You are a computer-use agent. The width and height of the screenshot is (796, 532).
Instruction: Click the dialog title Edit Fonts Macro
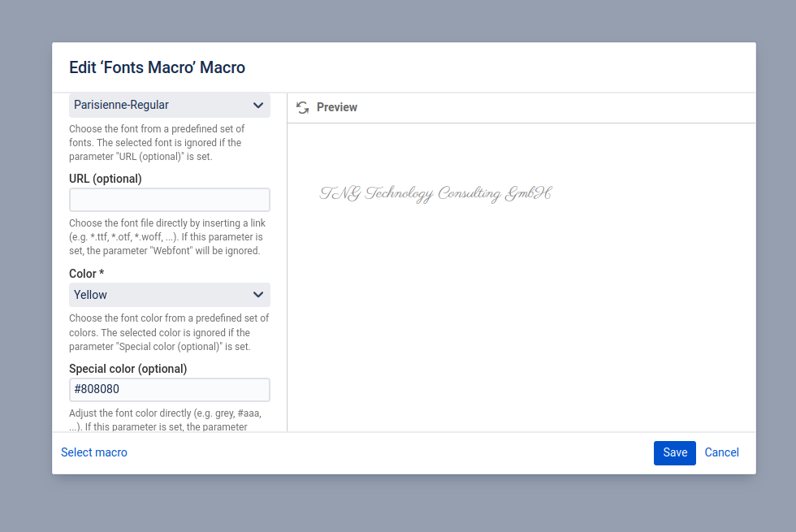point(157,67)
